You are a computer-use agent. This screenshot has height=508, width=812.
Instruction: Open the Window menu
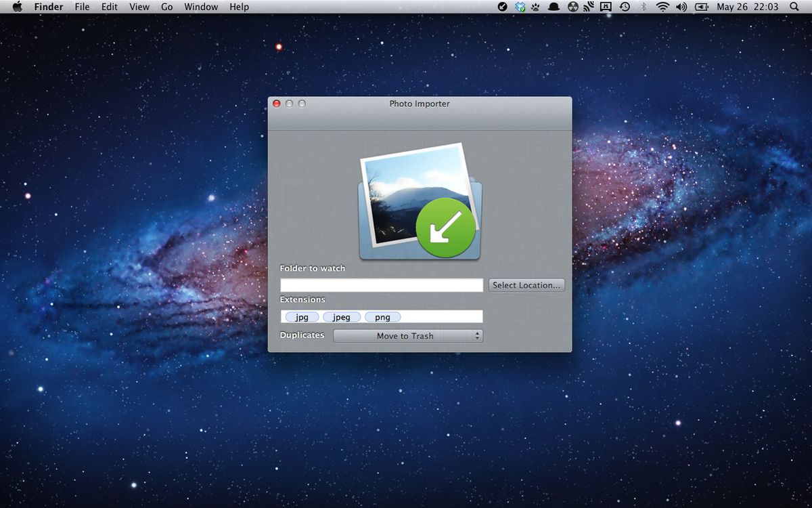click(201, 7)
